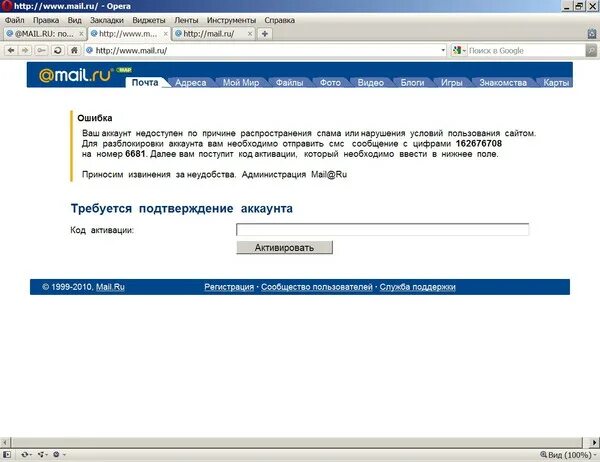The height and width of the screenshot is (462, 600).
Task: Close the @MAIL.RU tab
Action: click(81, 34)
